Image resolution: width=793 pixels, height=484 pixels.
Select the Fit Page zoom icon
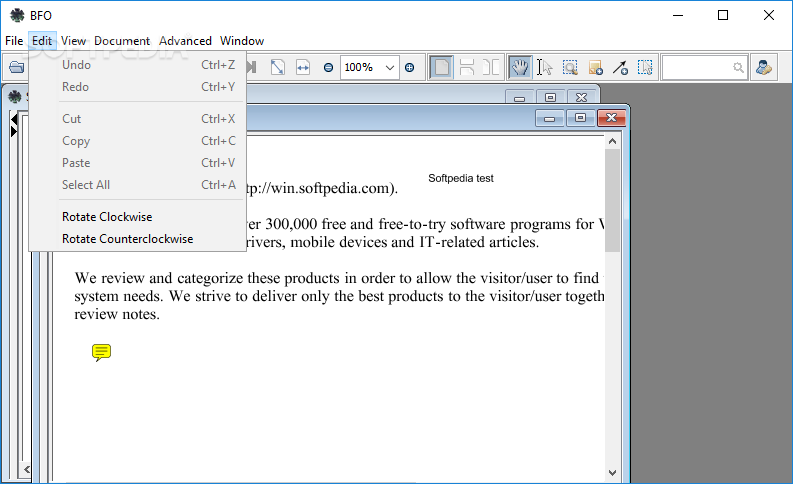pyautogui.click(x=278, y=67)
